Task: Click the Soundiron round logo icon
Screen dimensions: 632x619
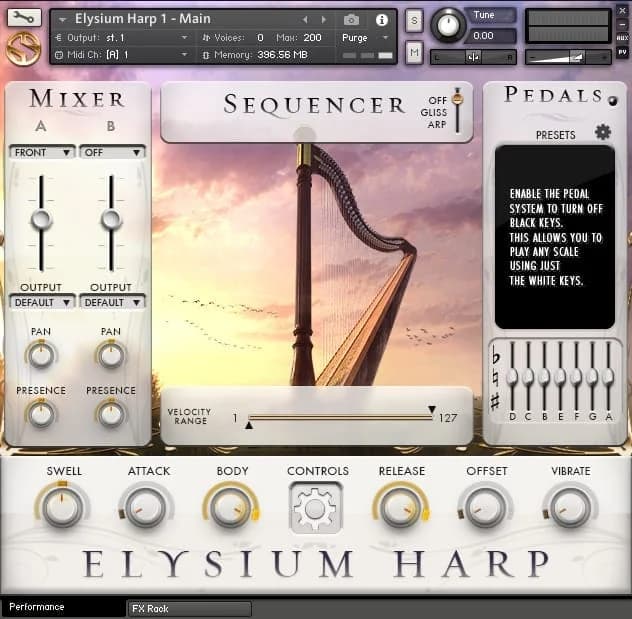Action: 23,49
